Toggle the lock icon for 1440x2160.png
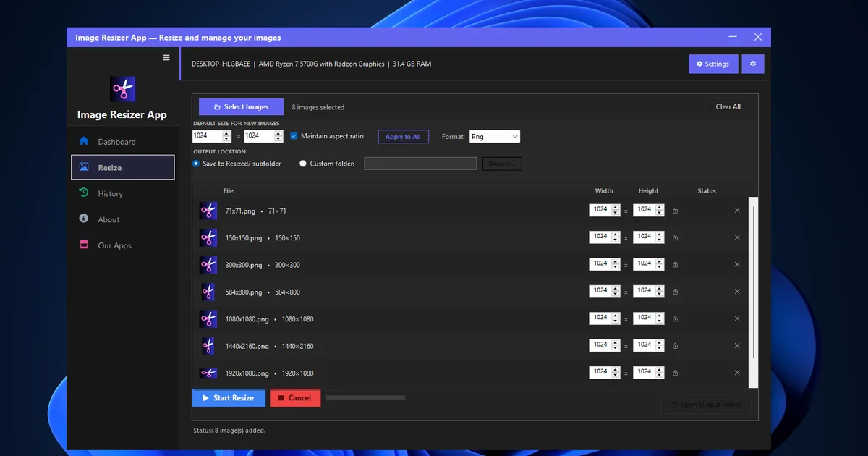The height and width of the screenshot is (456, 868). point(675,346)
